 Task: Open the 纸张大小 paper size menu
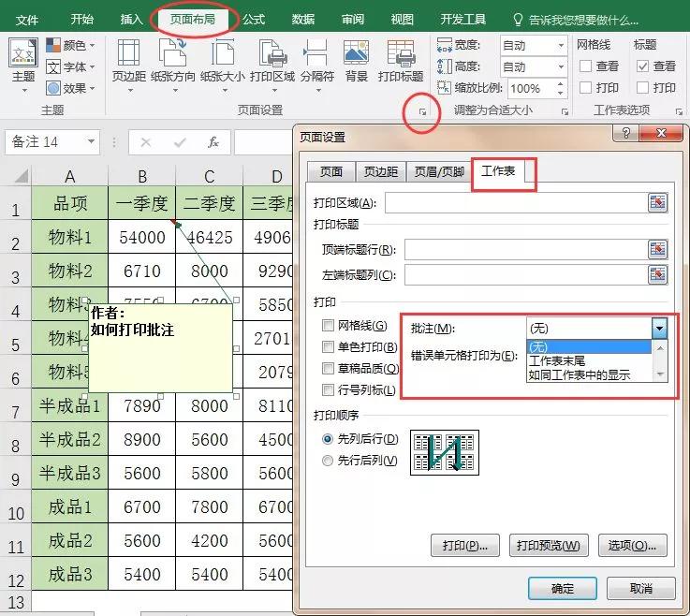tap(223, 66)
